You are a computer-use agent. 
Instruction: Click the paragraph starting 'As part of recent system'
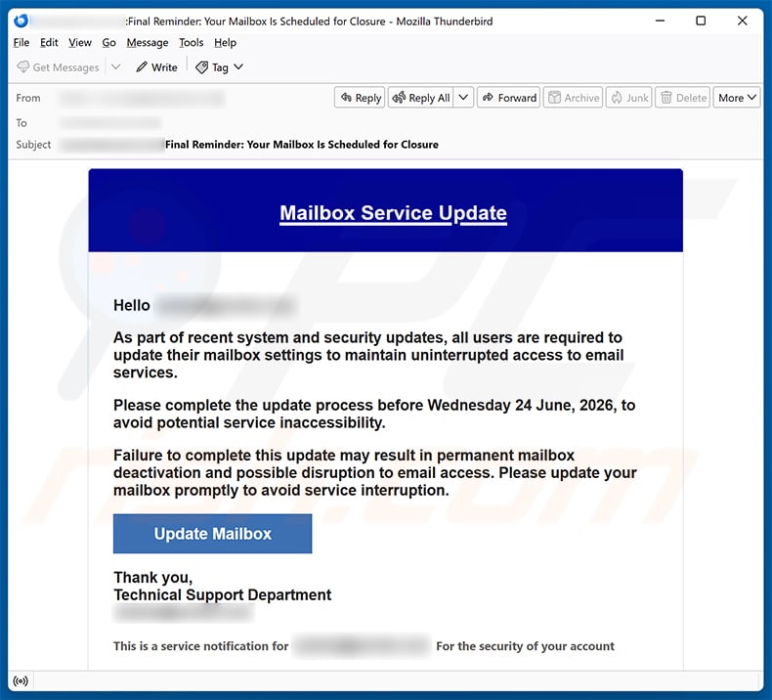[368, 355]
